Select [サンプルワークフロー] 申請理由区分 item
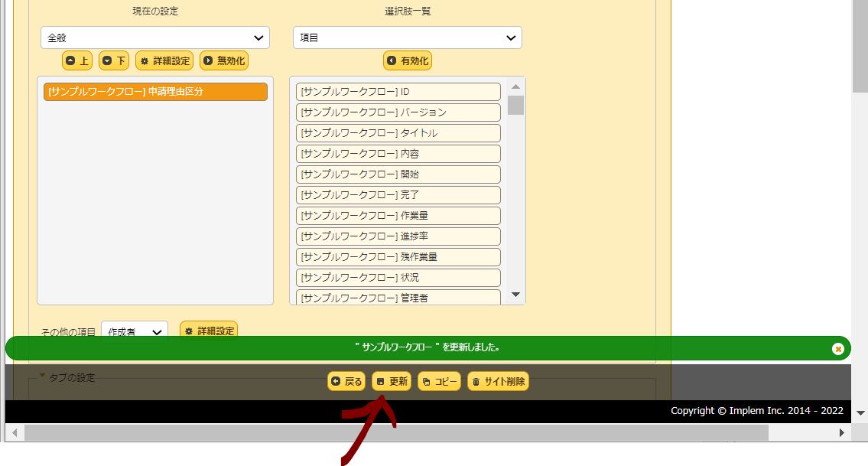 coord(155,91)
